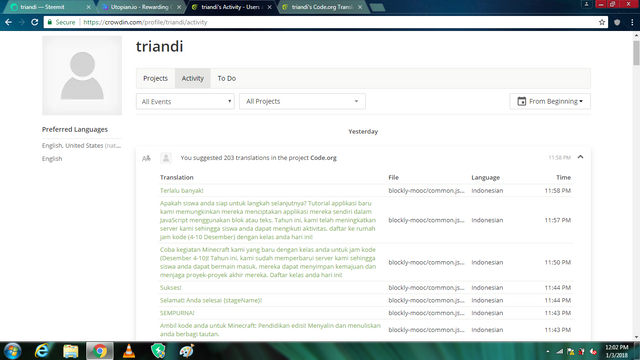The height and width of the screenshot is (360, 640).
Task: Launch Internet Explorer from the taskbar
Action: click(x=42, y=351)
